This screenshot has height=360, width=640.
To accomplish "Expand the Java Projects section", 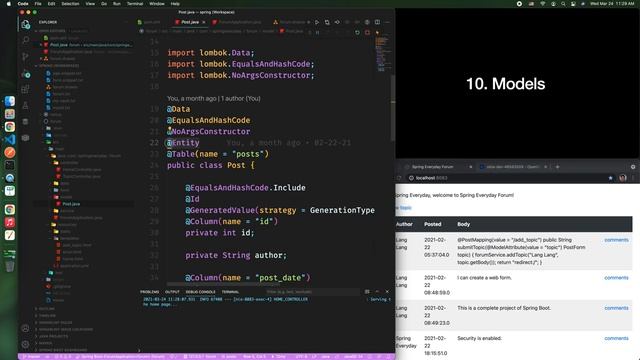I will (x=53, y=336).
